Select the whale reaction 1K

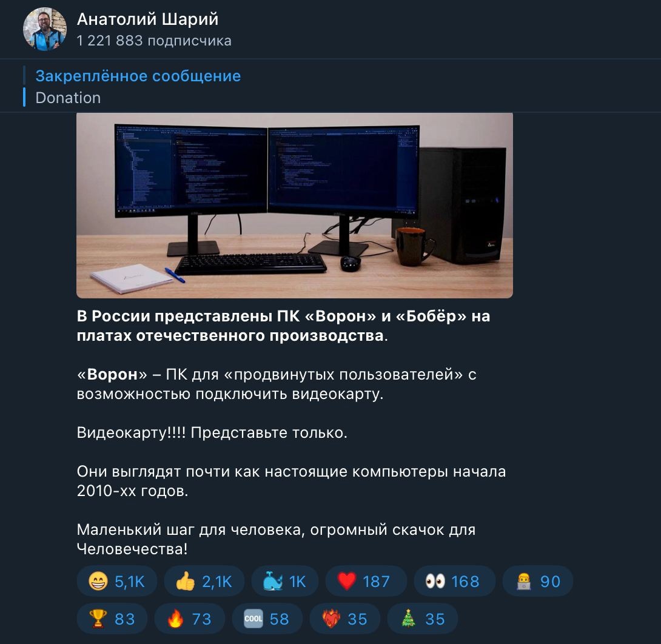pos(284,581)
